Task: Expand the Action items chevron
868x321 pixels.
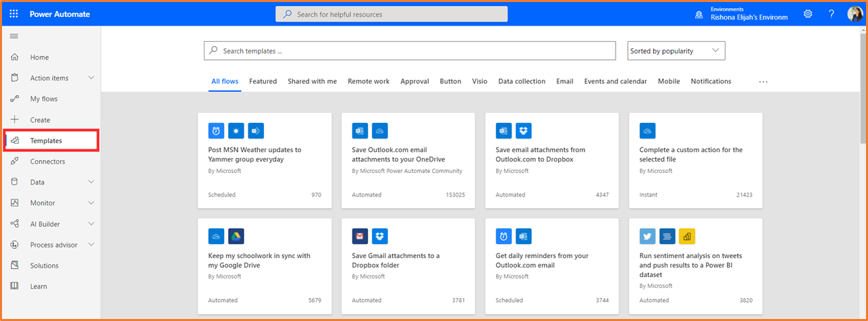Action: pyautogui.click(x=91, y=78)
